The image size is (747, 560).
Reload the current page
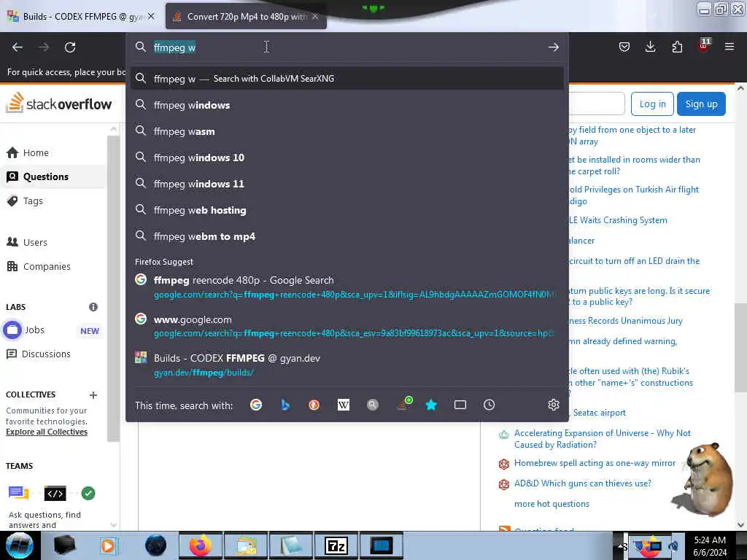click(70, 47)
